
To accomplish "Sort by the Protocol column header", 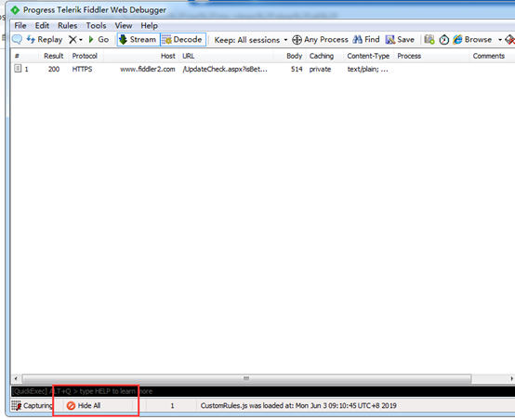I will tap(86, 56).
